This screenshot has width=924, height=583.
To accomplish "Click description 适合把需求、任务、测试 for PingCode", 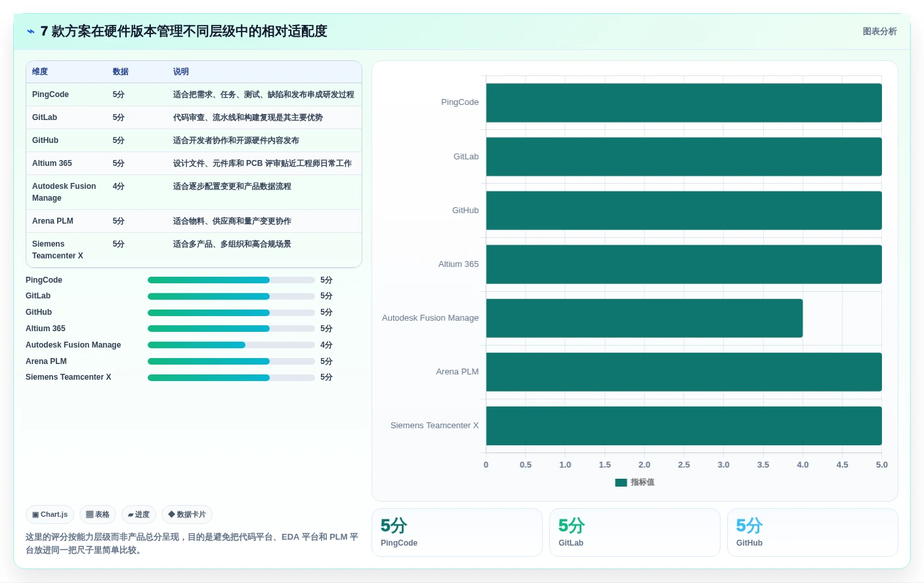I will click(x=263, y=94).
